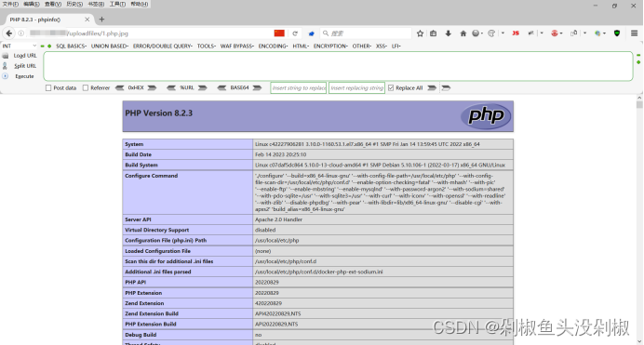Screen dimensions: 644x345
Task: Click the red JS toggle icon
Action: [516, 33]
